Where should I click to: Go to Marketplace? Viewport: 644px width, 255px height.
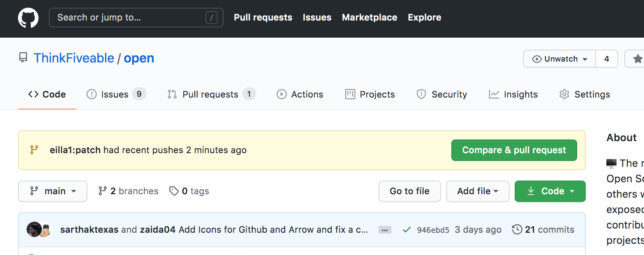click(370, 18)
